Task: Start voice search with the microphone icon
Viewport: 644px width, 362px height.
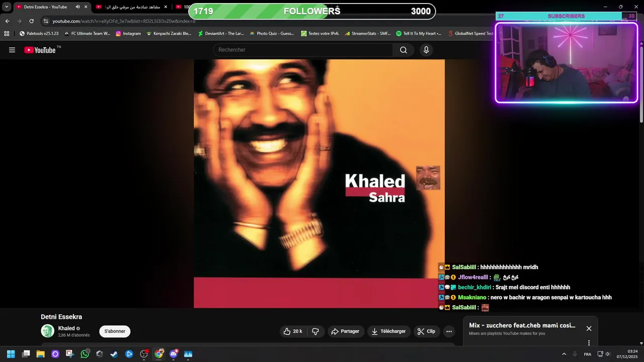Action: point(426,50)
